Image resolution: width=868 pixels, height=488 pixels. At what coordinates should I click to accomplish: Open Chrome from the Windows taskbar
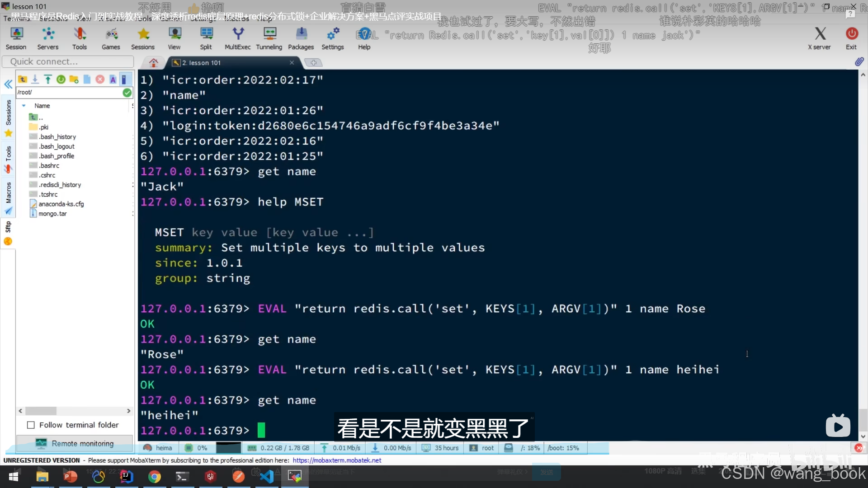[155, 476]
